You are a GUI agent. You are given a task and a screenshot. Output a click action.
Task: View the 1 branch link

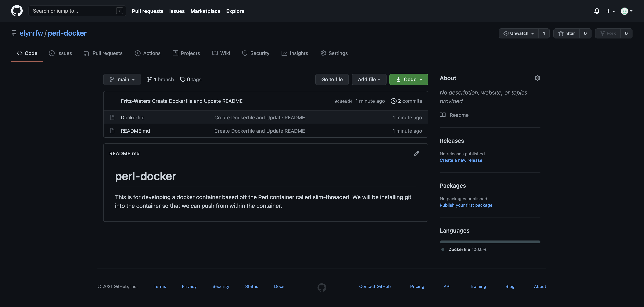(160, 79)
